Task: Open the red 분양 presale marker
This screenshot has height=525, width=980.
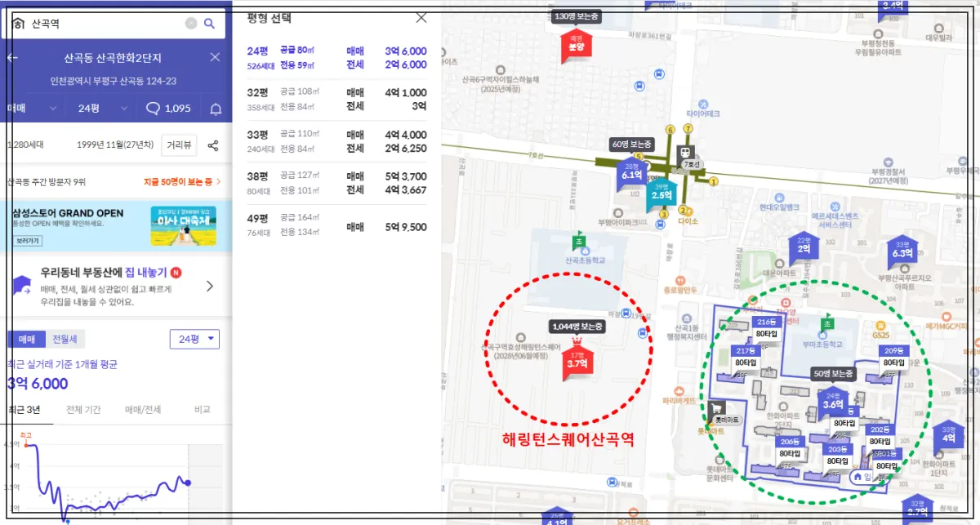Action: click(x=577, y=45)
